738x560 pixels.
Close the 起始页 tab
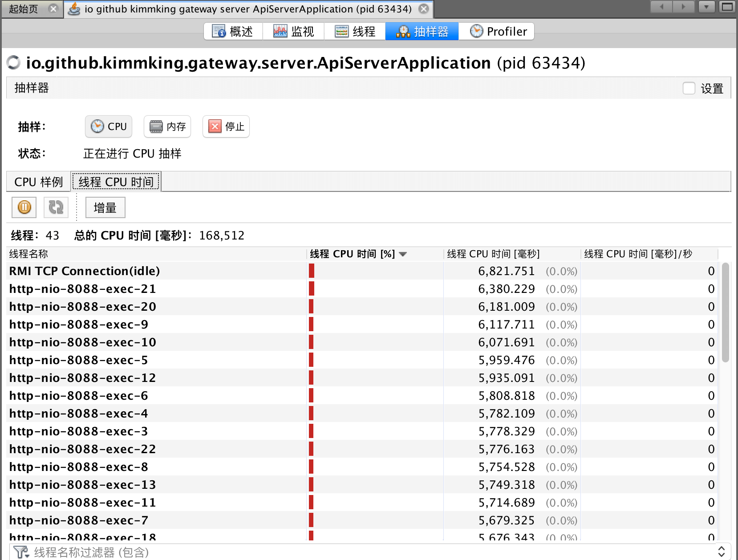pos(53,9)
